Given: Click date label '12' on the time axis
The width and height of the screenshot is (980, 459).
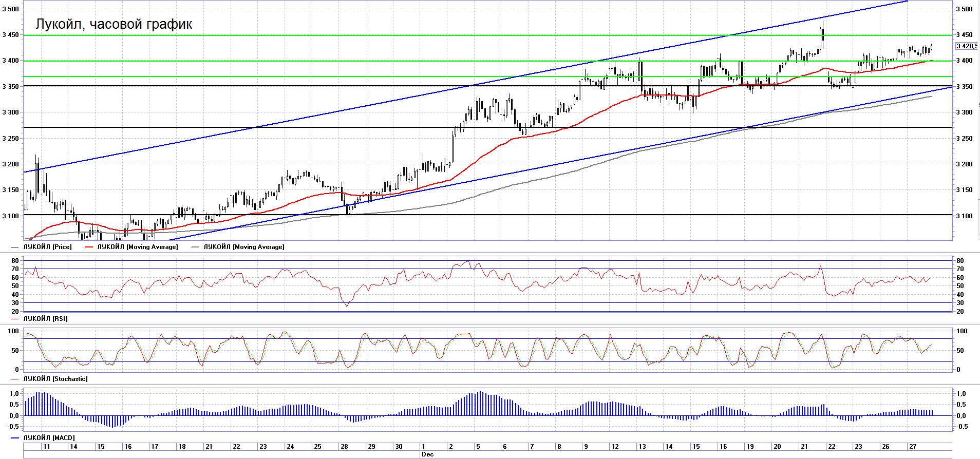Looking at the screenshot, I should coord(615,447).
